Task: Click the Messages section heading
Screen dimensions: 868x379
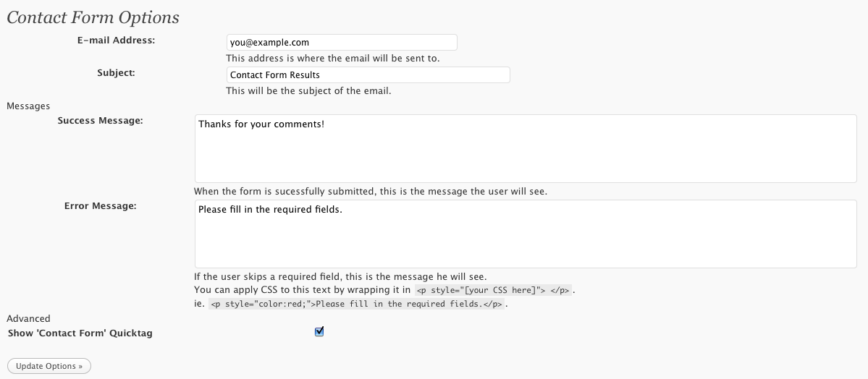Action: pyautogui.click(x=28, y=106)
